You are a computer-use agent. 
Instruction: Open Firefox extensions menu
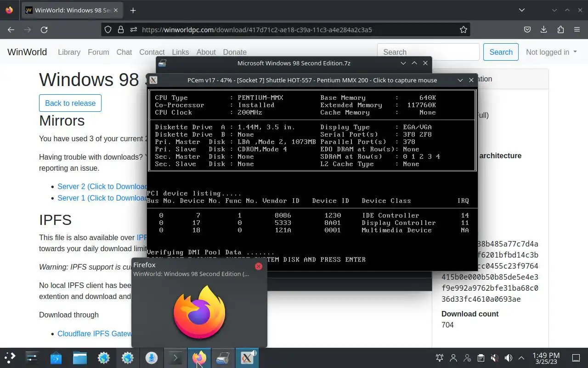(560, 29)
